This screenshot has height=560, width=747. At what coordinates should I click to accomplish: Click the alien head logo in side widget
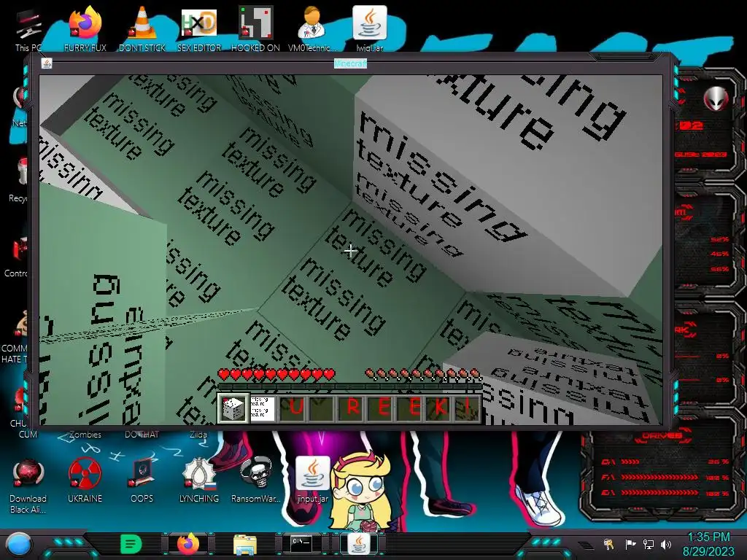716,98
